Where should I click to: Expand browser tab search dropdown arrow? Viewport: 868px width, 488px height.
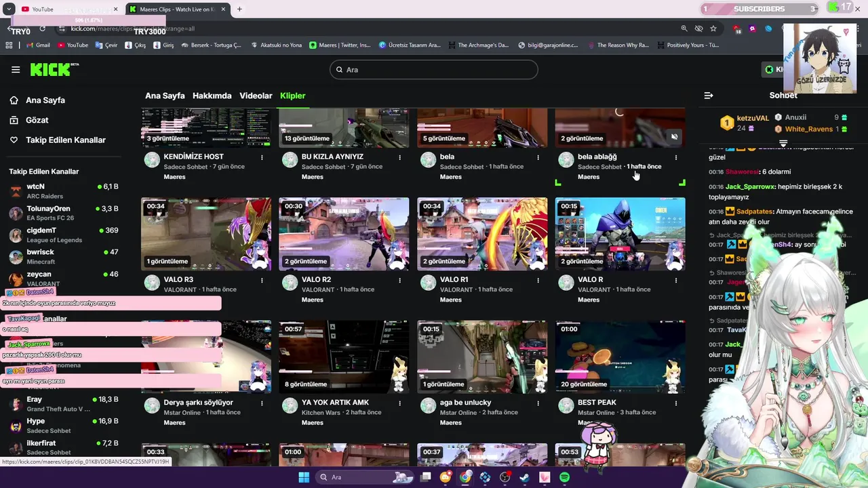point(9,9)
